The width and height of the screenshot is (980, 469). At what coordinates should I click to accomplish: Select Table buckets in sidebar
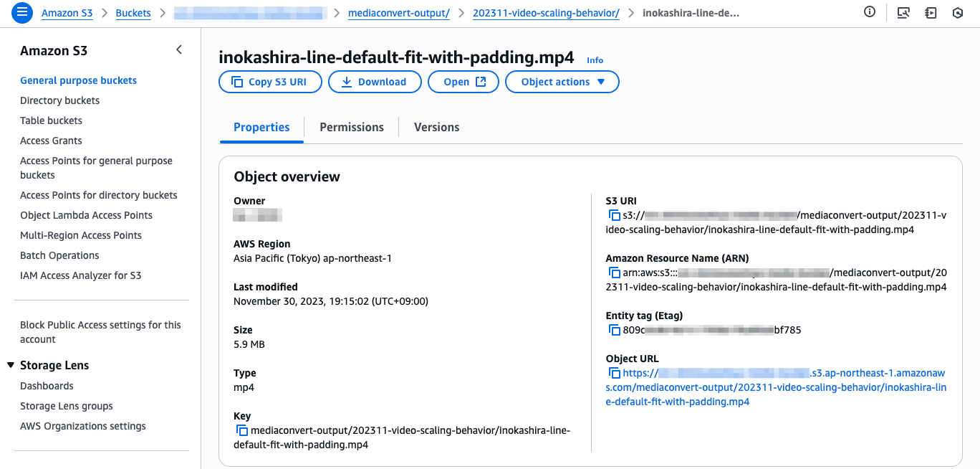coord(51,120)
